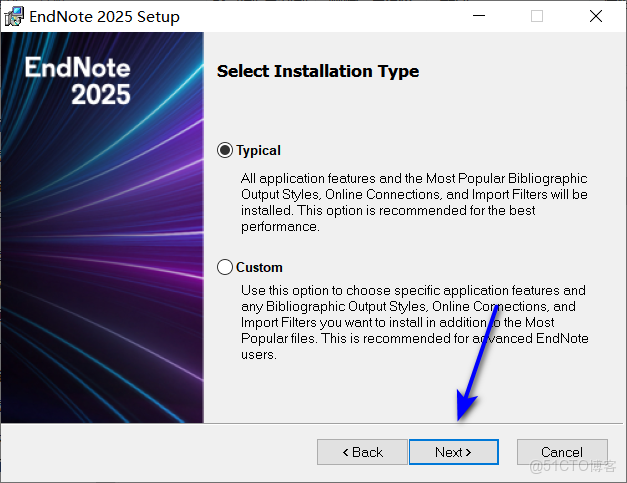Click the Typical label text
This screenshot has width=627, height=483.
click(x=258, y=150)
